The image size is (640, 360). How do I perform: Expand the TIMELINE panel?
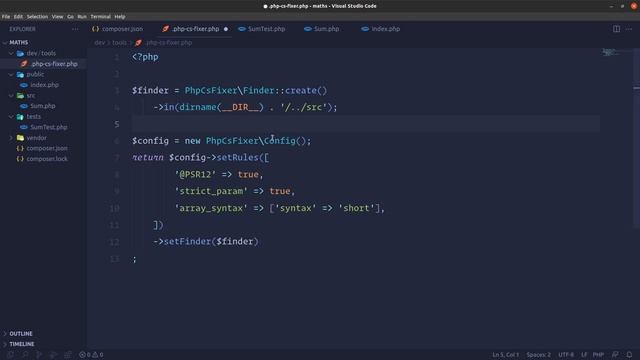[21, 344]
